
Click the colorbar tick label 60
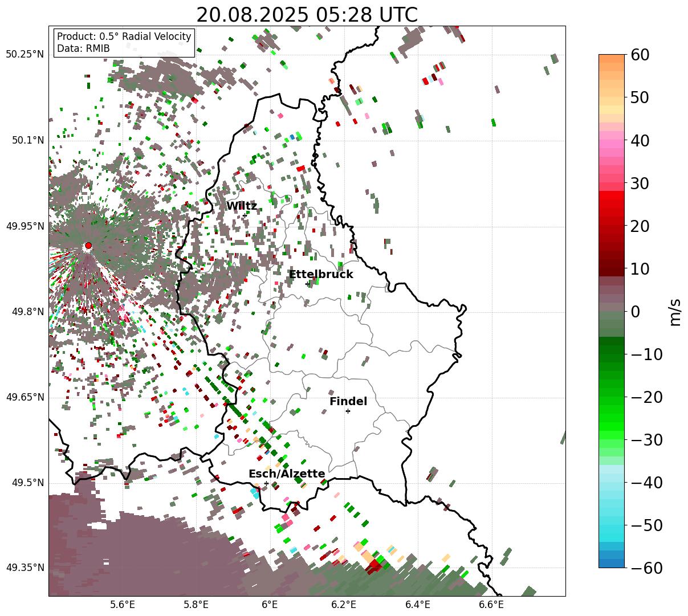pos(640,55)
